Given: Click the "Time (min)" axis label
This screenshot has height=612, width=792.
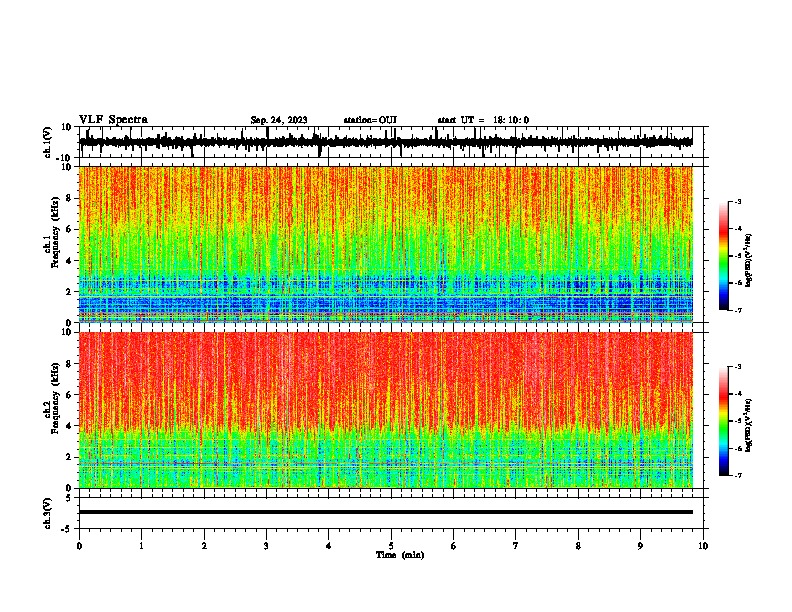Looking at the screenshot, I should [400, 555].
